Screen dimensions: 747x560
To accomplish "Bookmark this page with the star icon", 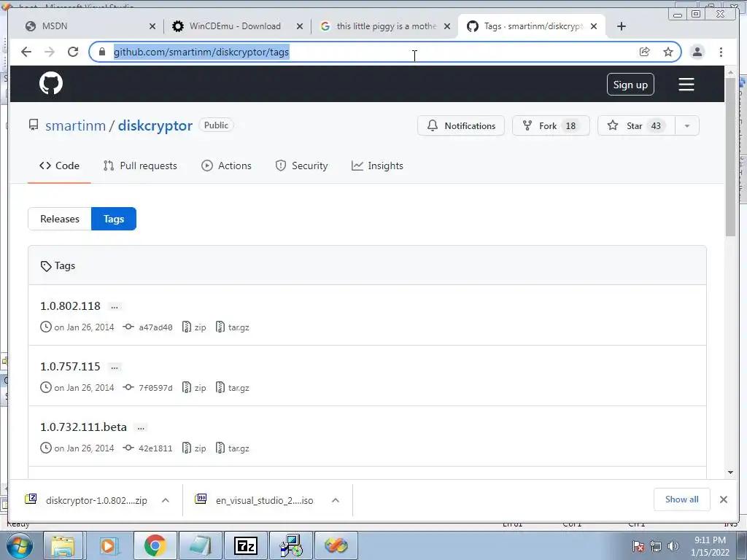I will click(668, 52).
